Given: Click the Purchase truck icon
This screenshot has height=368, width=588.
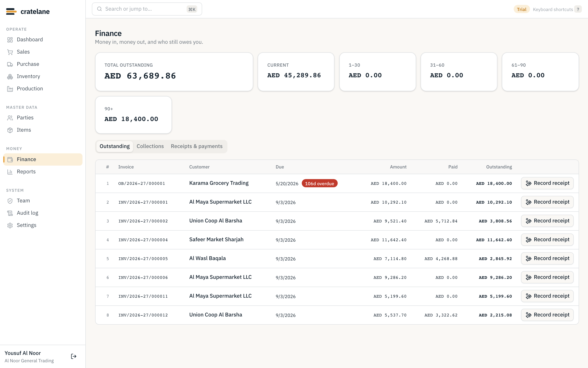Looking at the screenshot, I should [x=10, y=64].
